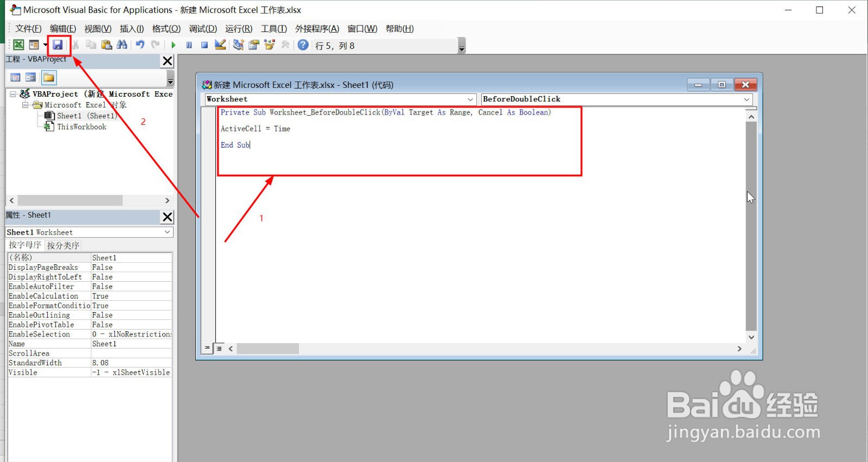The image size is (868, 462).
Task: Select ThisWorkbook in project tree
Action: click(x=82, y=126)
